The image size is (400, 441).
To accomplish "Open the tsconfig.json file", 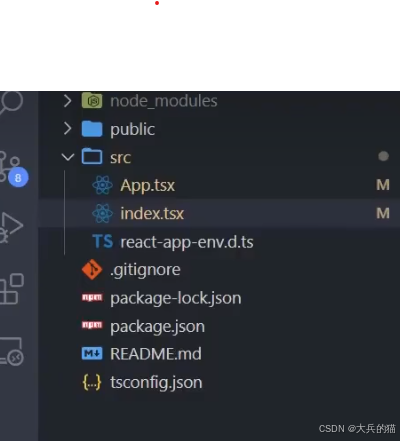I will click(x=156, y=383).
